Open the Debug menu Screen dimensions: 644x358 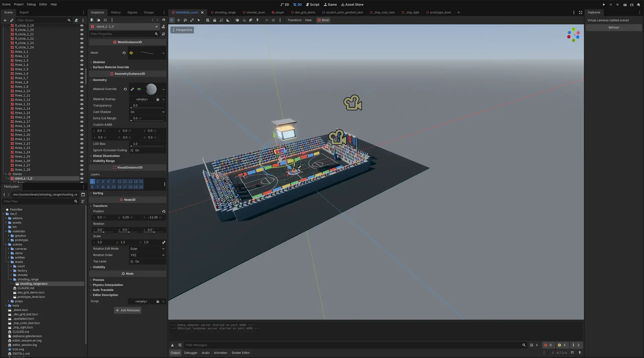pos(31,4)
